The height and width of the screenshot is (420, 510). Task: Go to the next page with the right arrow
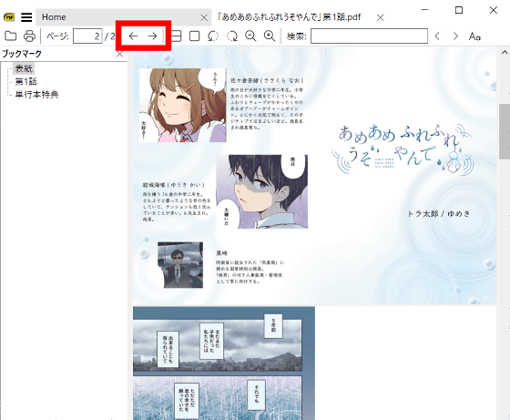click(x=152, y=36)
